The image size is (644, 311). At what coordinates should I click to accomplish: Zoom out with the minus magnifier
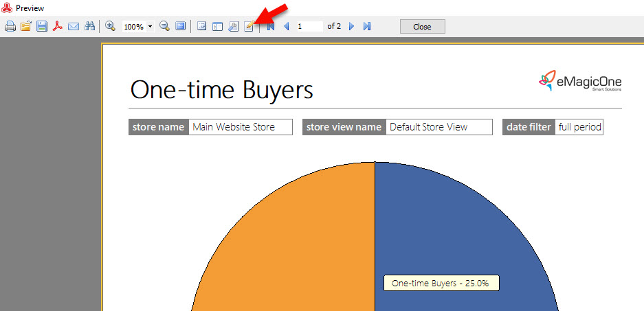pyautogui.click(x=165, y=26)
